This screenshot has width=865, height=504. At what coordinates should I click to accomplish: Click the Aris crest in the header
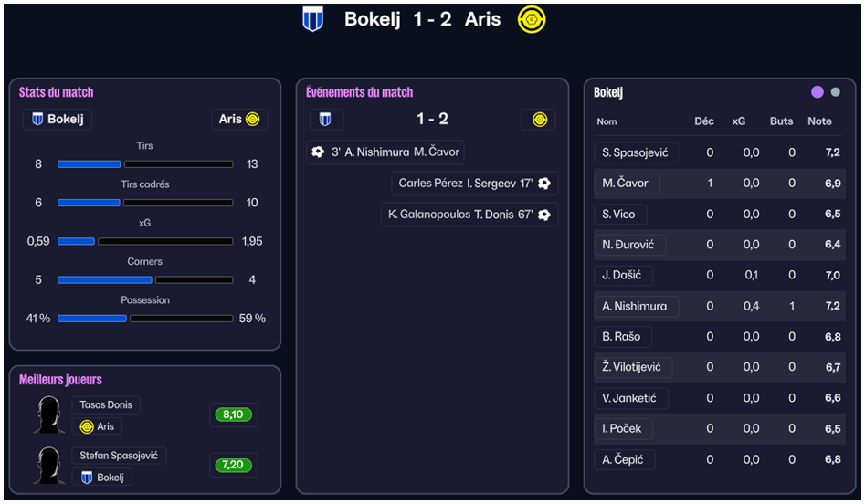click(532, 19)
